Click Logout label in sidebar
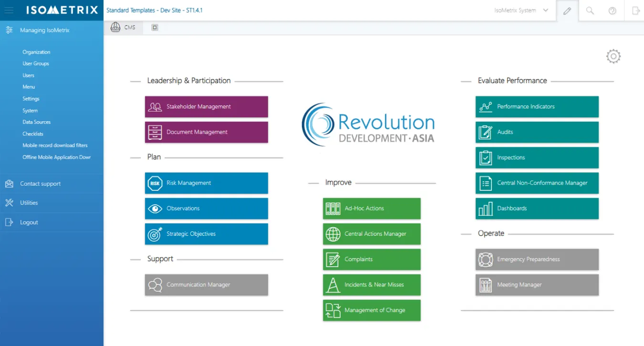This screenshot has height=346, width=644. click(29, 222)
